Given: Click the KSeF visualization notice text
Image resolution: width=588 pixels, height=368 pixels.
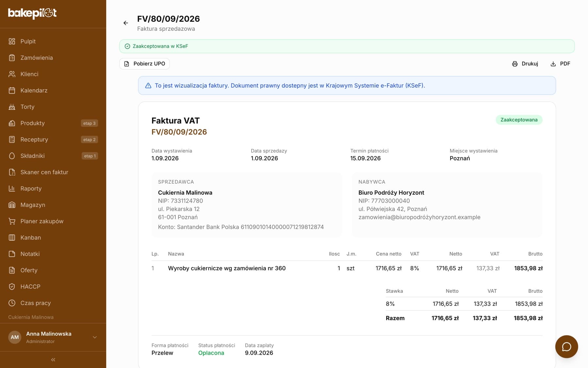Looking at the screenshot, I should click(x=290, y=86).
